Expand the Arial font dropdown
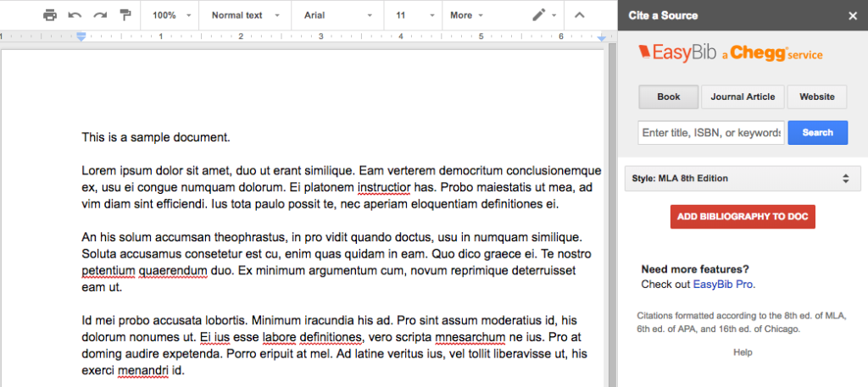 tap(337, 15)
